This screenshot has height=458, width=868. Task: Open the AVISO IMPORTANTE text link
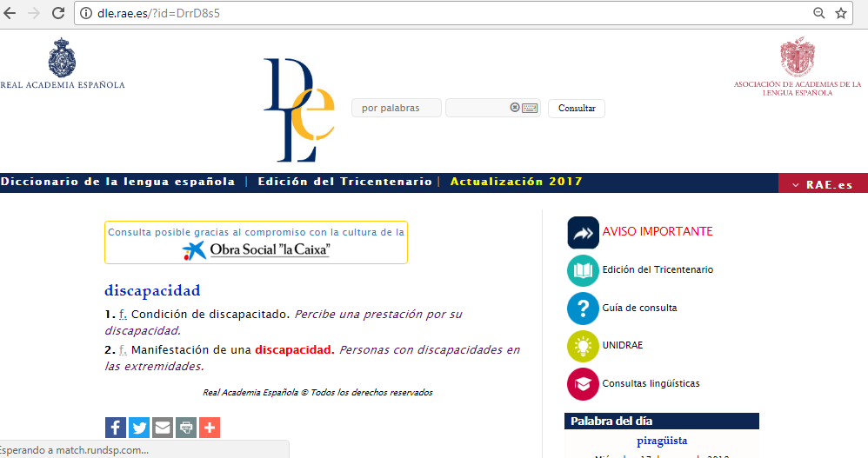[658, 231]
